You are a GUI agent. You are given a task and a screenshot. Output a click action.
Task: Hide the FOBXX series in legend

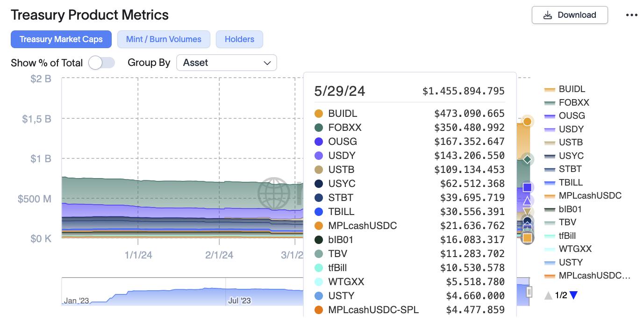(567, 102)
